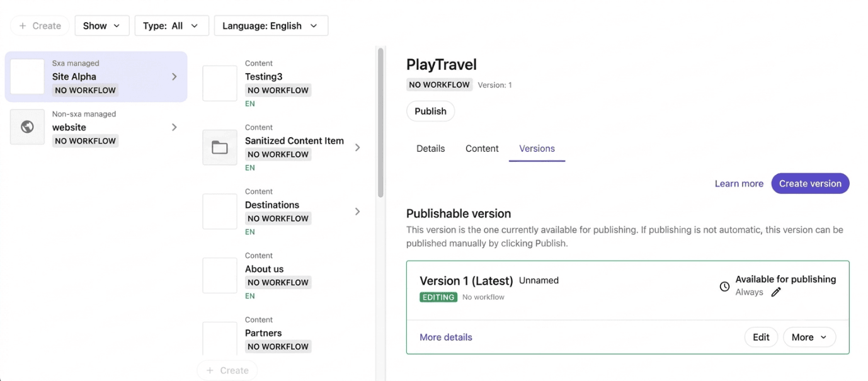Click the globe icon beside website

tap(27, 127)
